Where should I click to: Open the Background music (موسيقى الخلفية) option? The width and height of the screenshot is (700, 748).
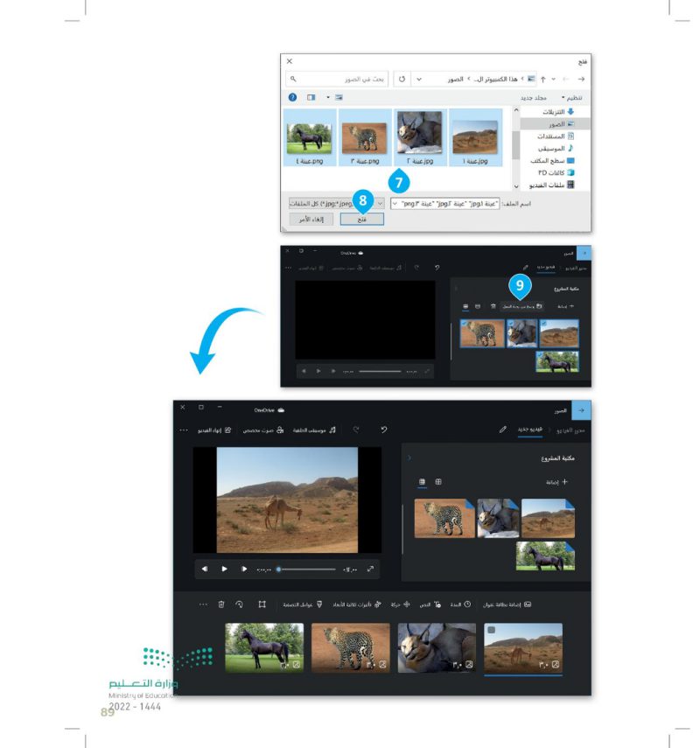pos(317,430)
